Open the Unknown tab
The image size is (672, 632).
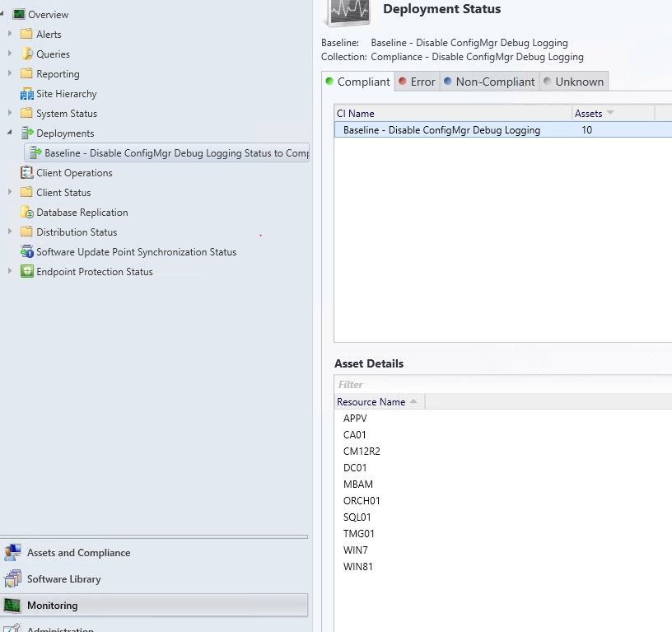point(574,82)
